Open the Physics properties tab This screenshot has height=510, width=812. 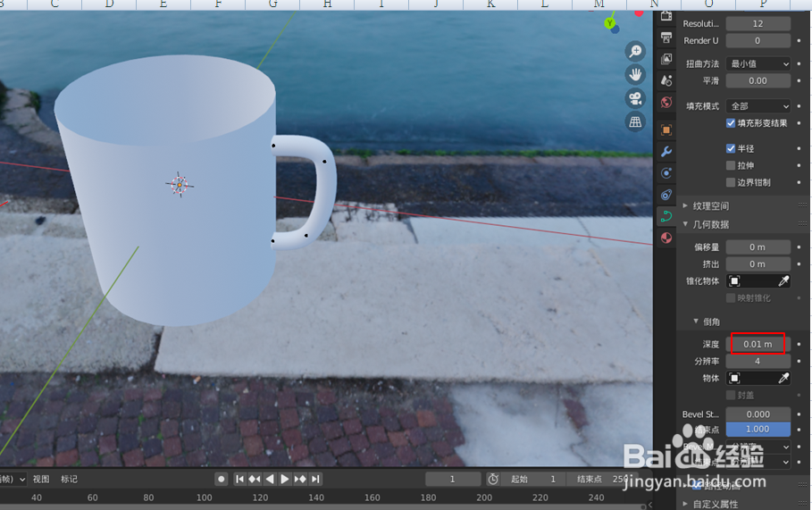(x=666, y=173)
